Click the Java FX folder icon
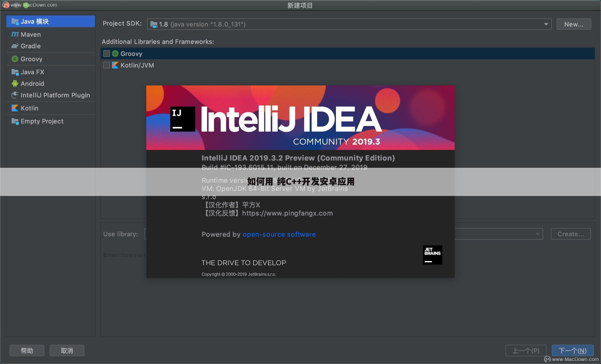The width and height of the screenshot is (601, 364). click(x=15, y=72)
